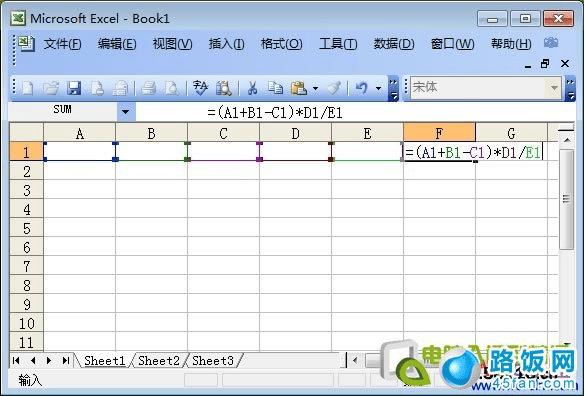Expand Formatting toolbar options chevron

pyautogui.click(x=570, y=89)
